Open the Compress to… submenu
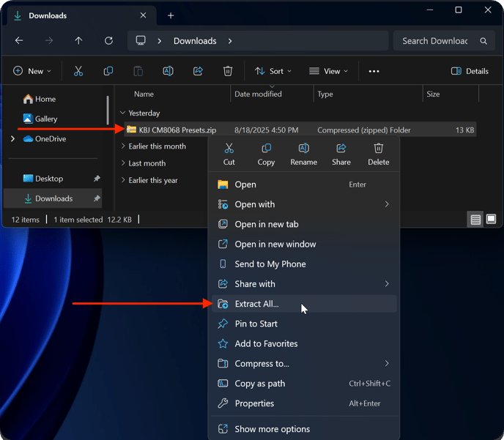 pos(304,364)
